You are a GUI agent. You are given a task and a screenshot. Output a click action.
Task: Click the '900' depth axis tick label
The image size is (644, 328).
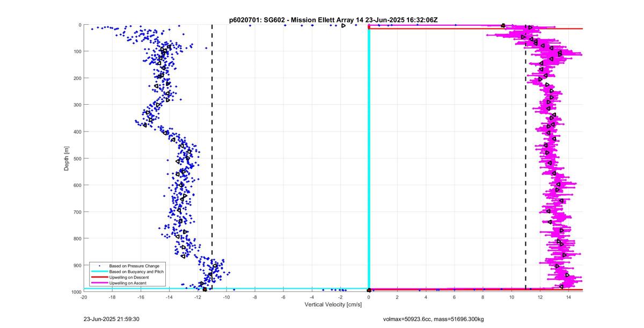tap(77, 265)
